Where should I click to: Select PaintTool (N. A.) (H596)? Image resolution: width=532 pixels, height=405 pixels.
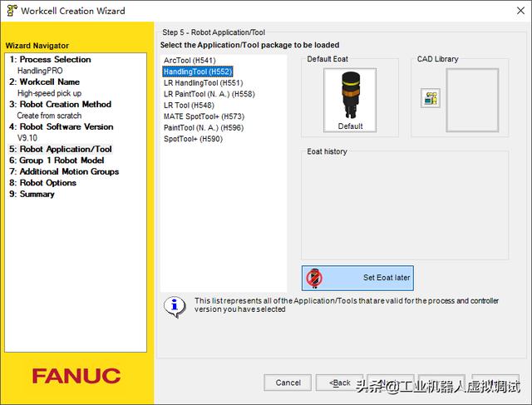pos(204,127)
